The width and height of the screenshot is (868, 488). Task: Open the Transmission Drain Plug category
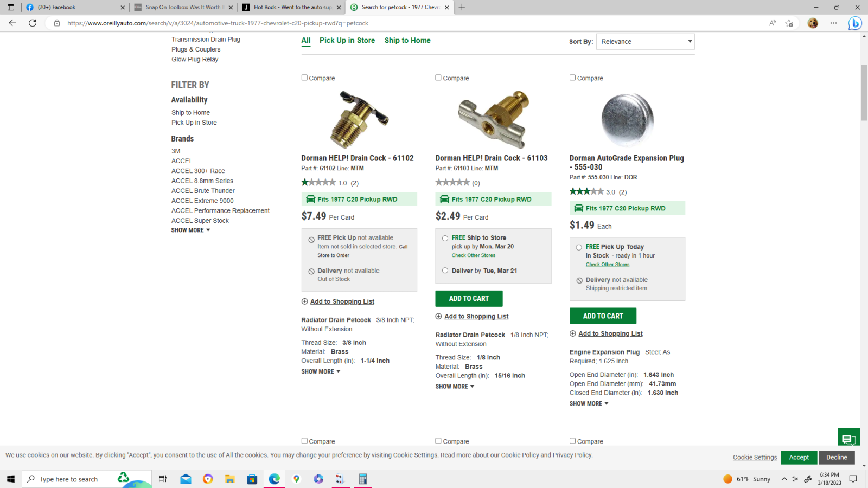pos(206,40)
